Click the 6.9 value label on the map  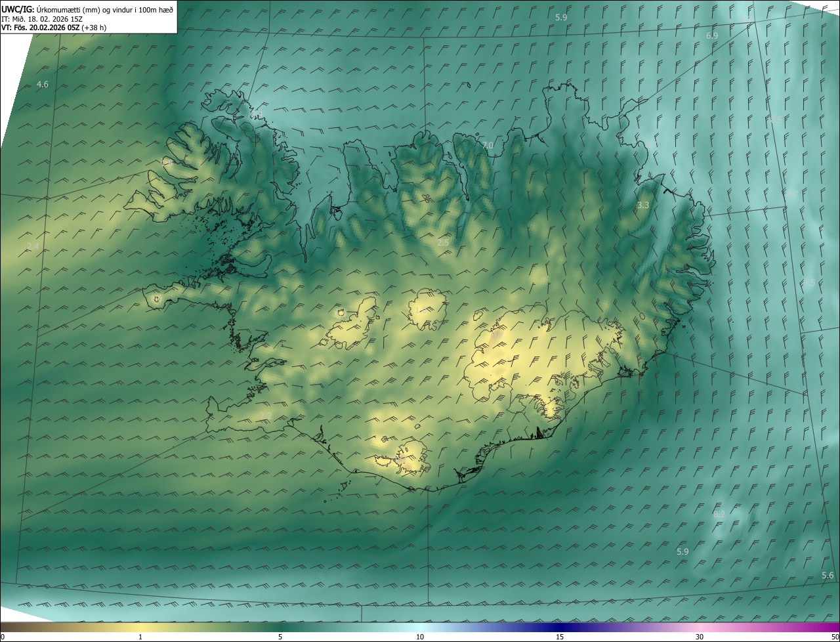point(712,35)
